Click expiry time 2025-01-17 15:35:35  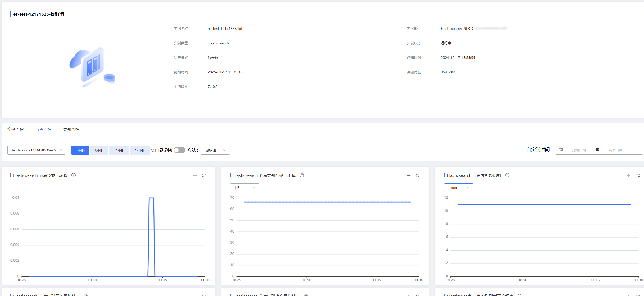click(225, 72)
